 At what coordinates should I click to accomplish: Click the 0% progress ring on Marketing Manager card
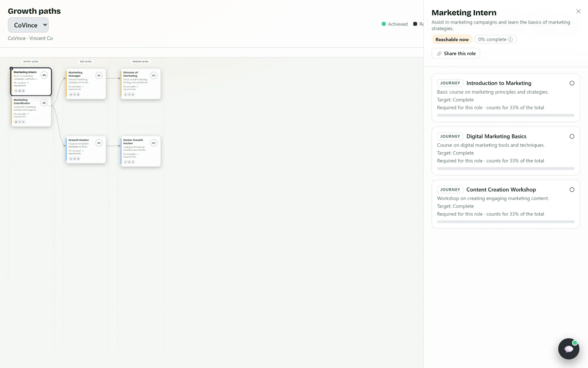click(x=99, y=75)
